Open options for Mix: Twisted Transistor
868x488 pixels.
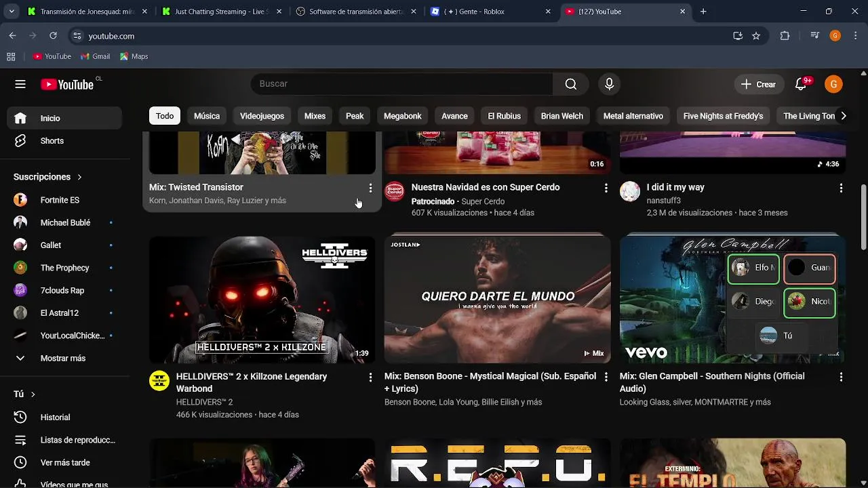(x=370, y=188)
